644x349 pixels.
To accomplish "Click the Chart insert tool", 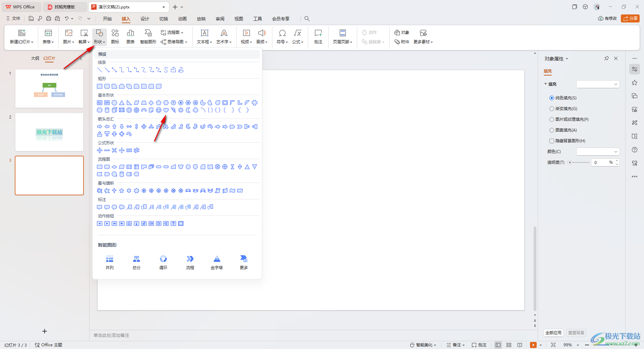I will pos(130,37).
